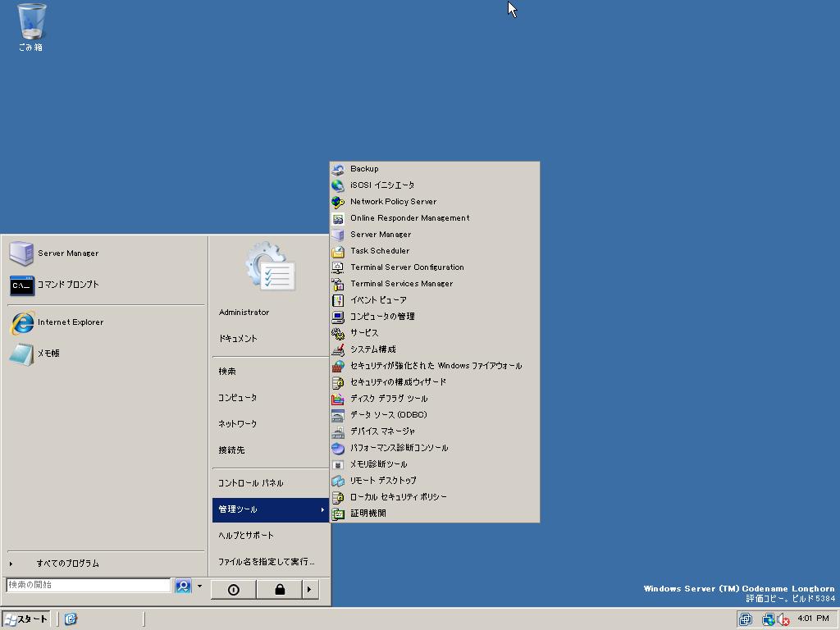Click the スタート button on taskbar
This screenshot has width=840, height=630.
25,619
